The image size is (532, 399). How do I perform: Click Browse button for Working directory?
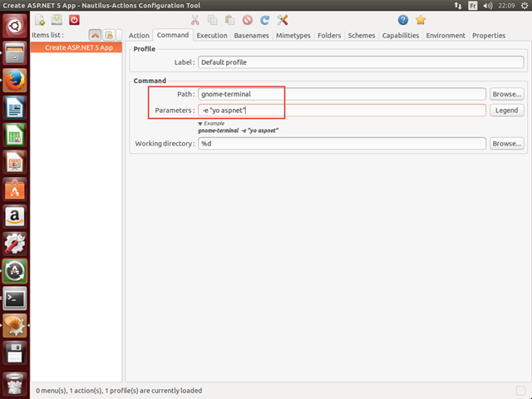pos(507,144)
